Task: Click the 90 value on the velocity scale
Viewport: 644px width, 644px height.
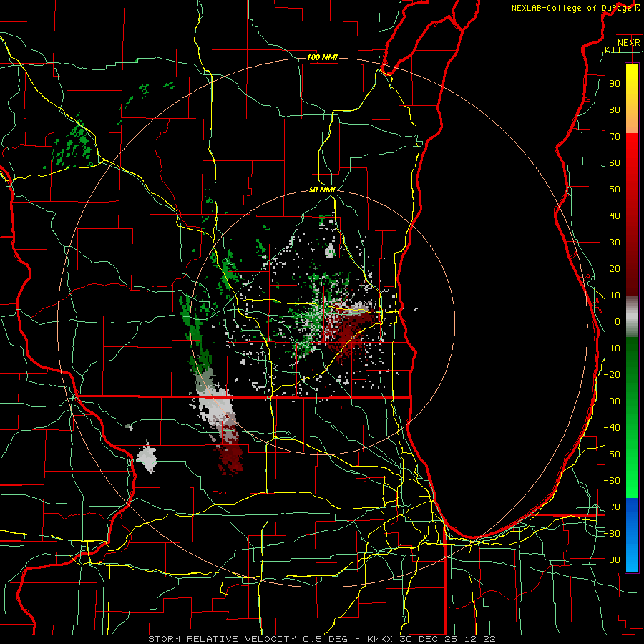Action: click(x=615, y=84)
